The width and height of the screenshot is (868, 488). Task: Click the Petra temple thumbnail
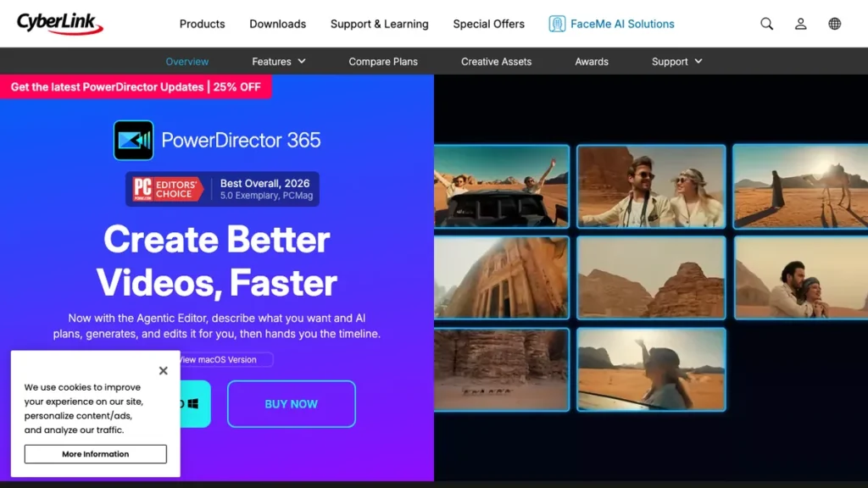click(502, 278)
